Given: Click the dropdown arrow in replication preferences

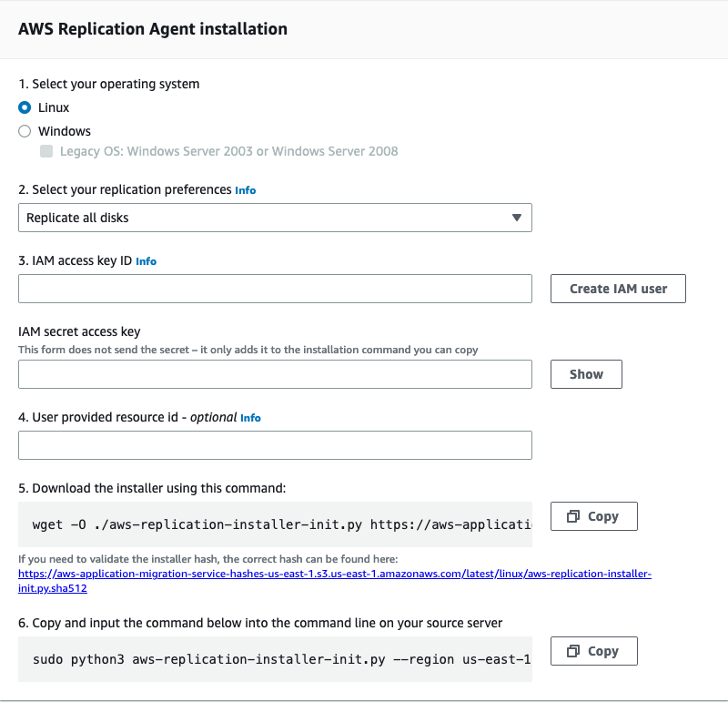Looking at the screenshot, I should coord(517,218).
